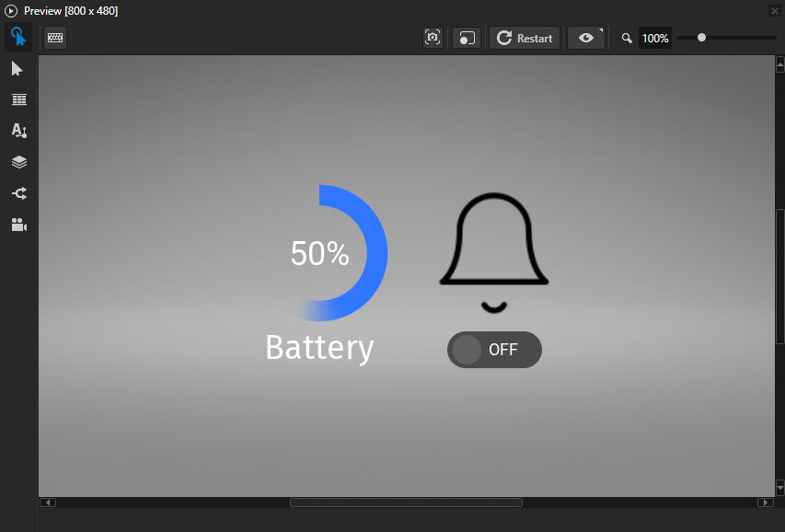Restart the preview
Viewport: 785px width, 532px height.
[525, 38]
